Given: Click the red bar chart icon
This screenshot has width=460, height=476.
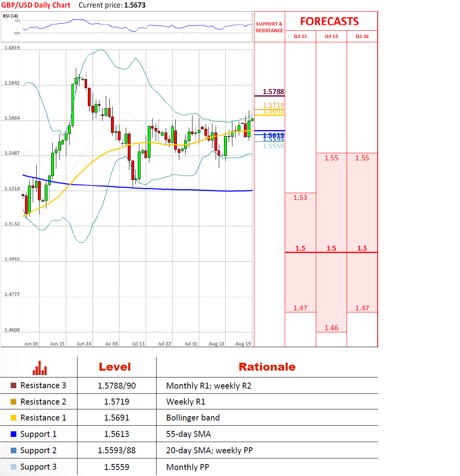Looking at the screenshot, I should 40,368.
